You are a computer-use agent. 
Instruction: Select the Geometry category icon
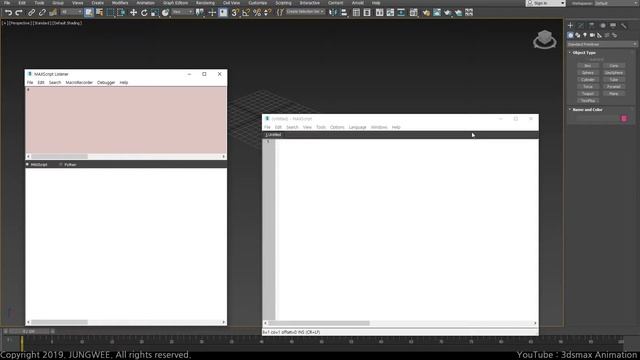[571, 35]
